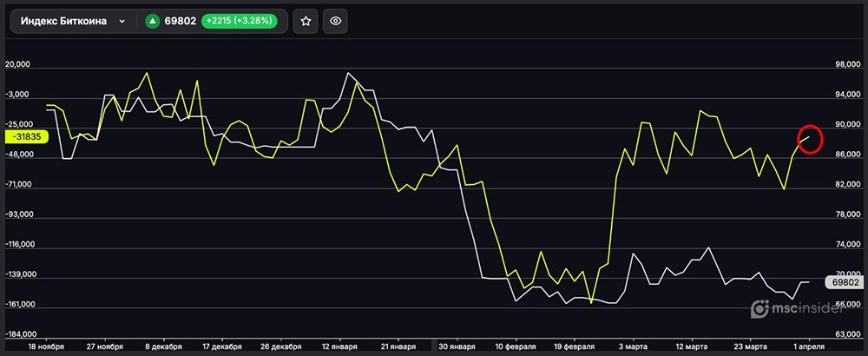Click the 1 апреля date label
The width and height of the screenshot is (868, 356).
809,346
